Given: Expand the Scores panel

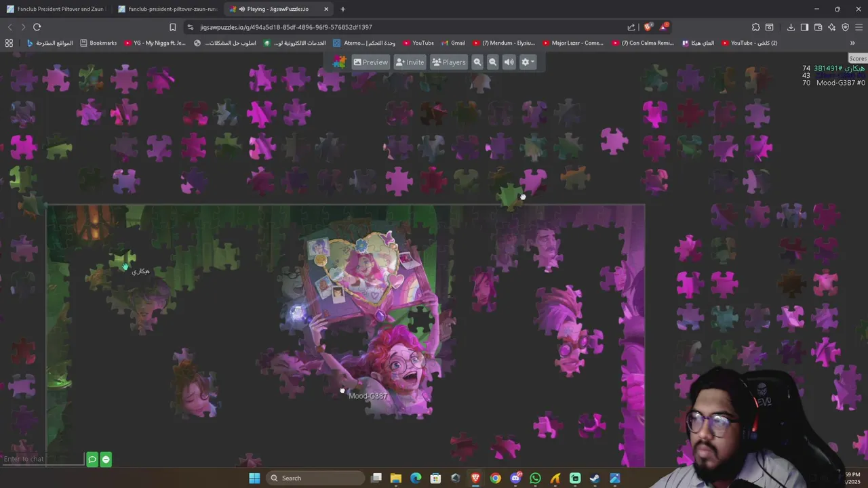Looking at the screenshot, I should pyautogui.click(x=857, y=59).
